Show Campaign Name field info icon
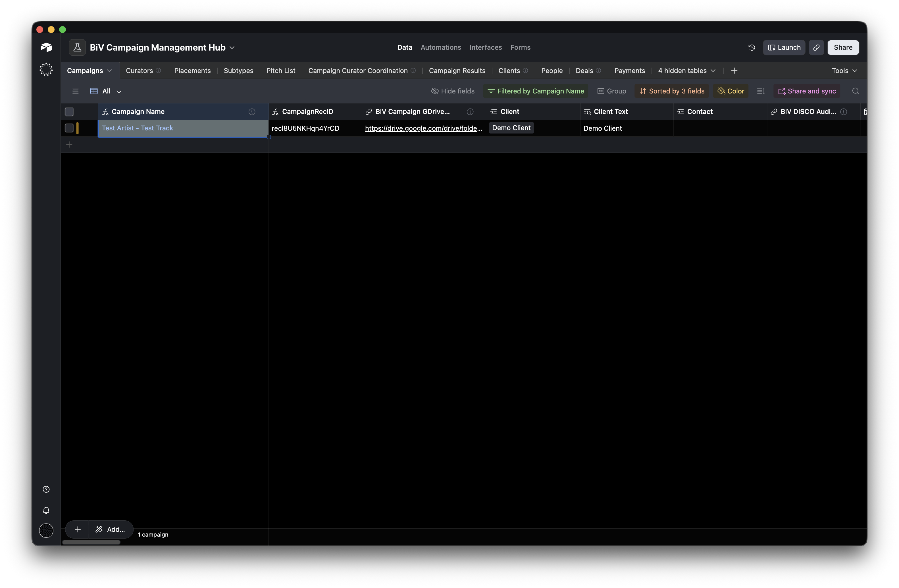The image size is (899, 588). 252,112
